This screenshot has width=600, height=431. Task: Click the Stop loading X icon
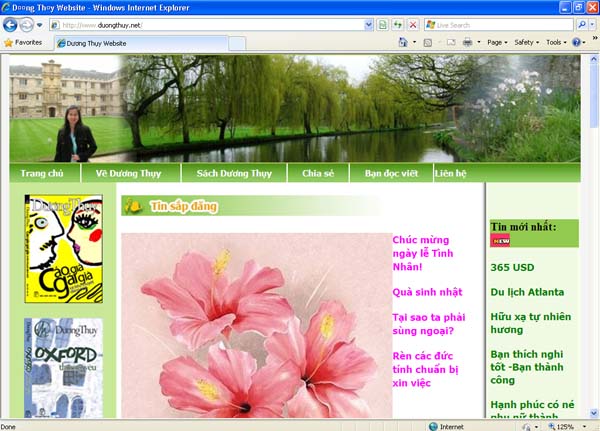click(x=412, y=24)
